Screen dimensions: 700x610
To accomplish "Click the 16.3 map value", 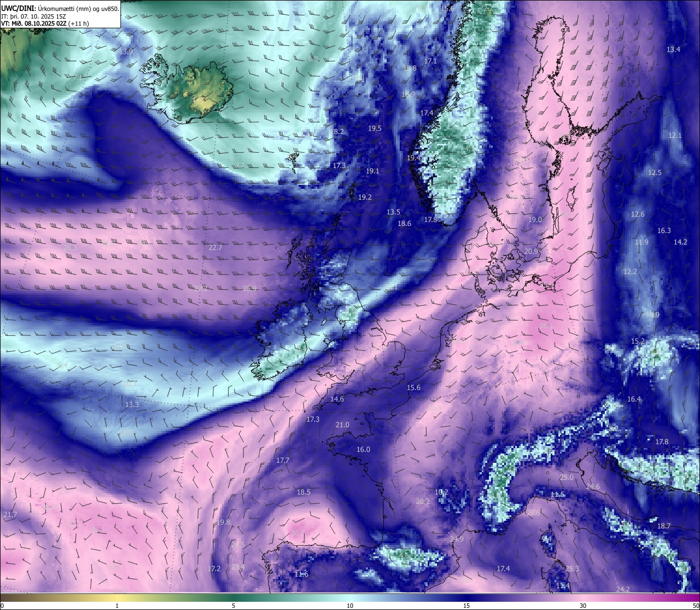I will [x=664, y=231].
